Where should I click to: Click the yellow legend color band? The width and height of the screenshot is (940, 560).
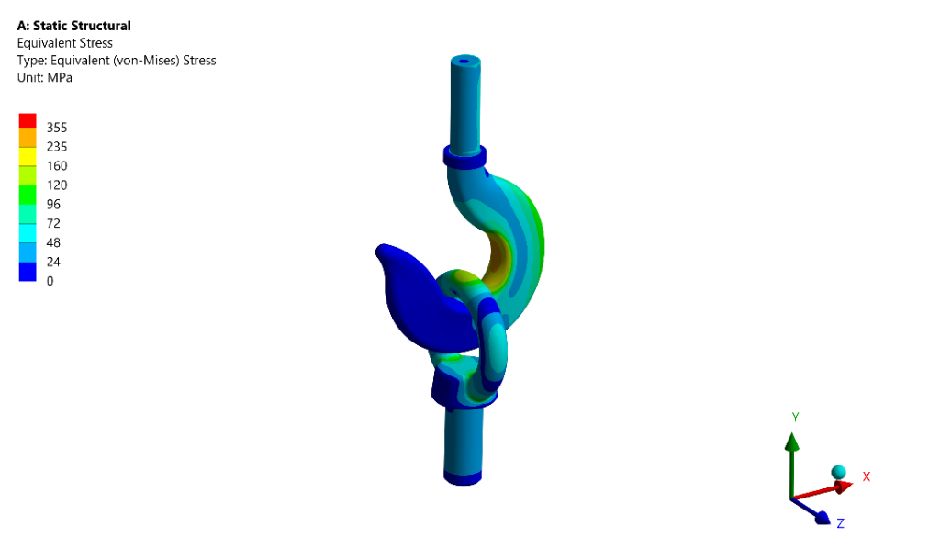[28, 157]
